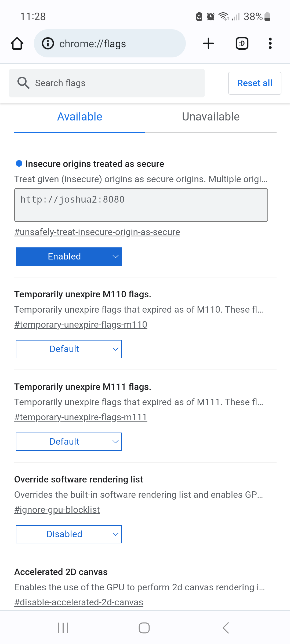This screenshot has width=290, height=644.
Task: Tap Android home navigation button
Action: point(144,628)
